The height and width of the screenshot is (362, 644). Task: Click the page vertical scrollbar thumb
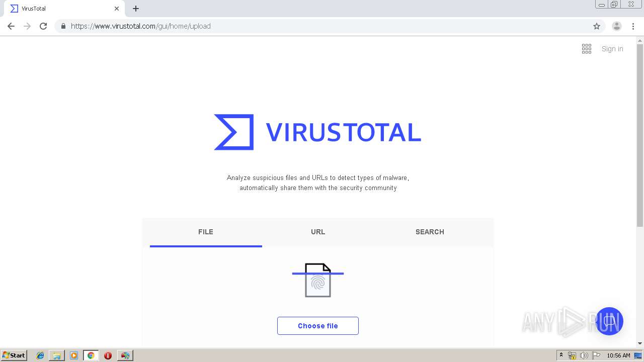click(x=640, y=136)
